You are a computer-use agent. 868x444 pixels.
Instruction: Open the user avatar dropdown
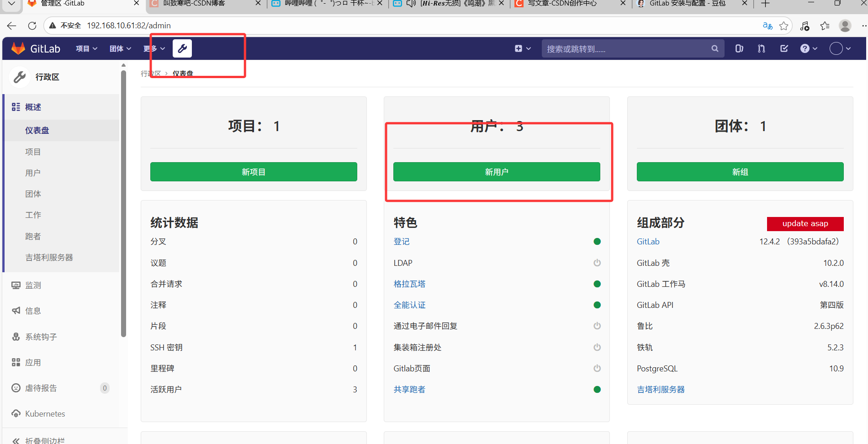click(840, 48)
